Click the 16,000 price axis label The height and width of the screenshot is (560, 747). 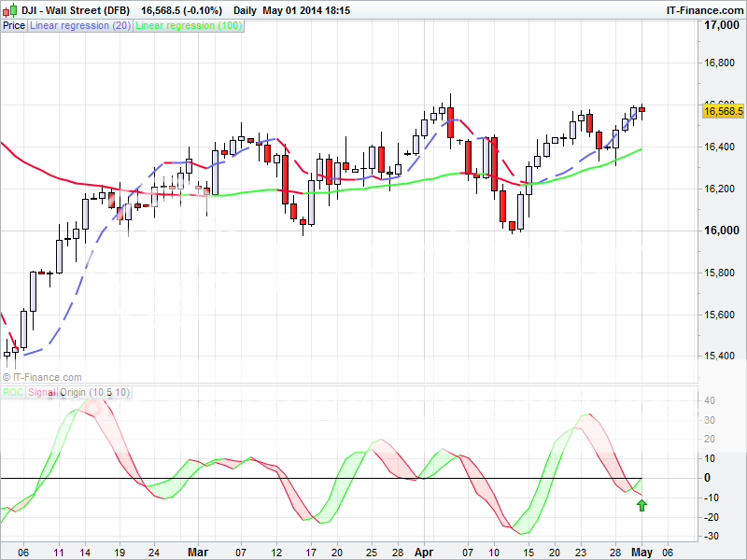pyautogui.click(x=720, y=231)
